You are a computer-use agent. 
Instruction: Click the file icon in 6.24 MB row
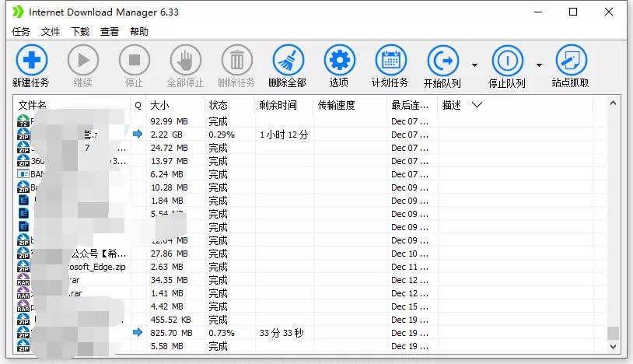point(23,174)
